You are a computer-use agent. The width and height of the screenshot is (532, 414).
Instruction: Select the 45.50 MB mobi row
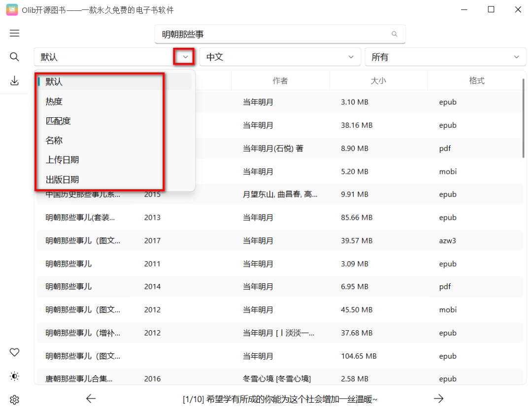point(280,310)
